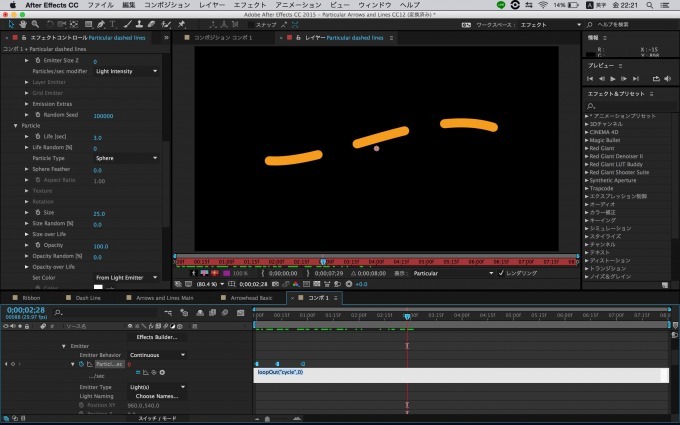The width and height of the screenshot is (680, 425).
Task: Expand the Emission Extras group
Action: click(27, 104)
